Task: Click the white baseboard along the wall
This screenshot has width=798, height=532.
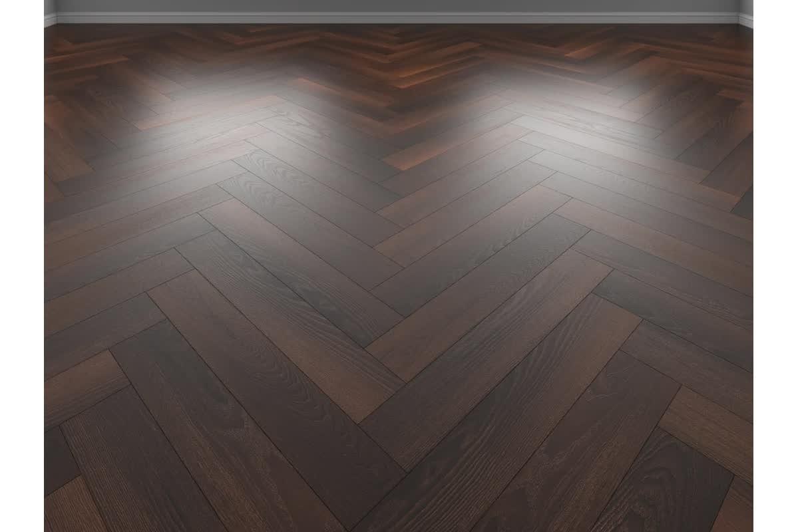Action: [399, 18]
